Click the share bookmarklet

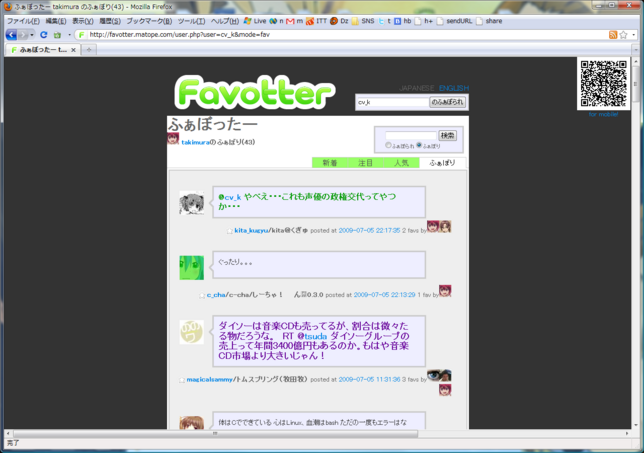489,21
